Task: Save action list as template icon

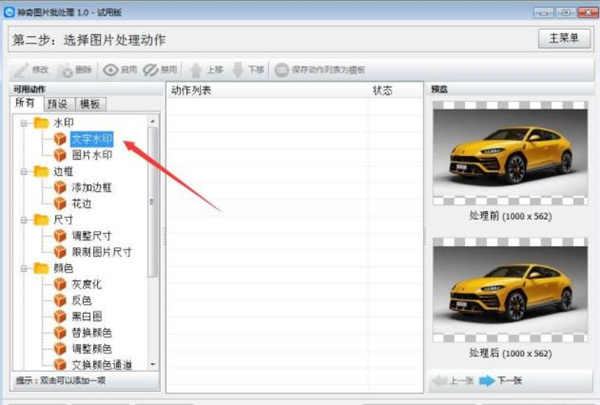Action: pyautogui.click(x=282, y=70)
